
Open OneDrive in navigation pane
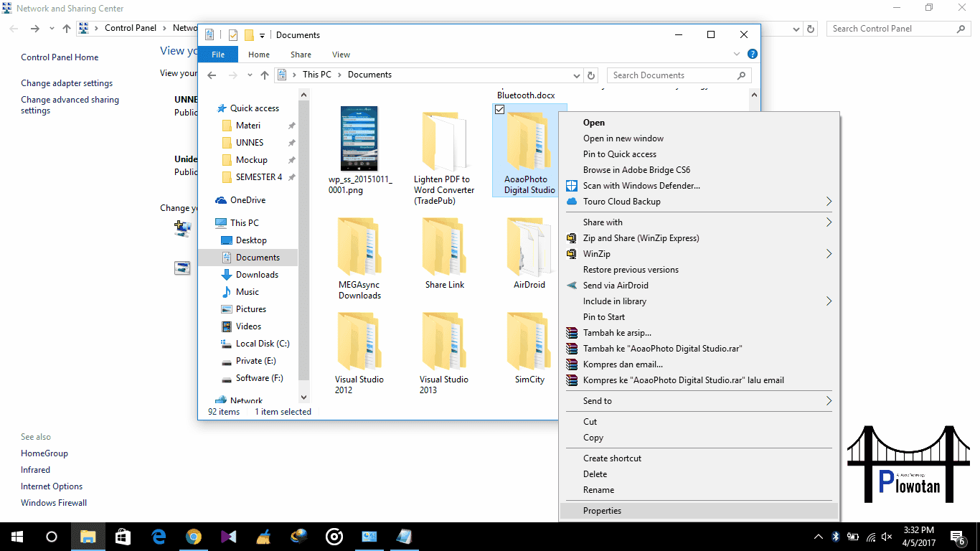pyautogui.click(x=248, y=200)
